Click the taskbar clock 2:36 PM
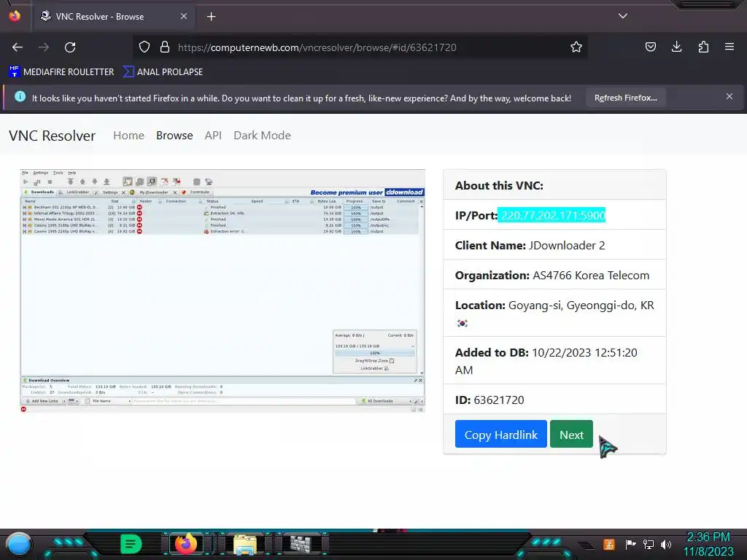Viewport: 747px width, 560px height. [x=708, y=537]
